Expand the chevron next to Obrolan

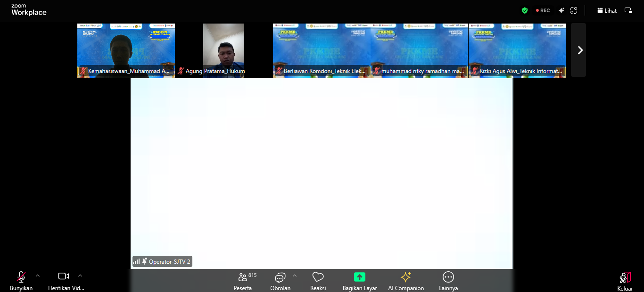click(295, 276)
